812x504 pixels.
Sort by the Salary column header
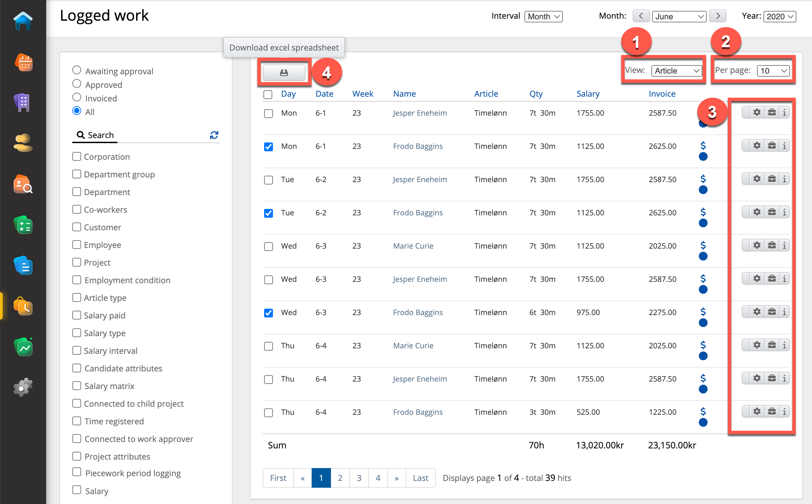[x=588, y=94]
